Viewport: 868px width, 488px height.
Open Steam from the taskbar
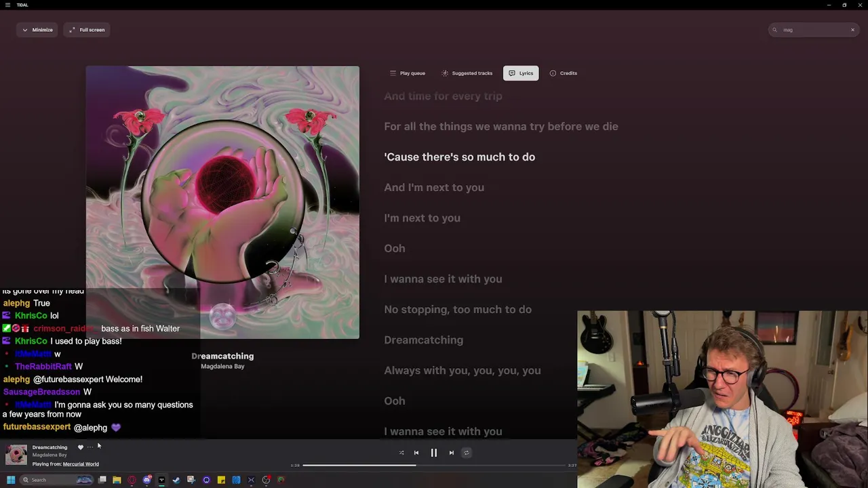coord(176,480)
